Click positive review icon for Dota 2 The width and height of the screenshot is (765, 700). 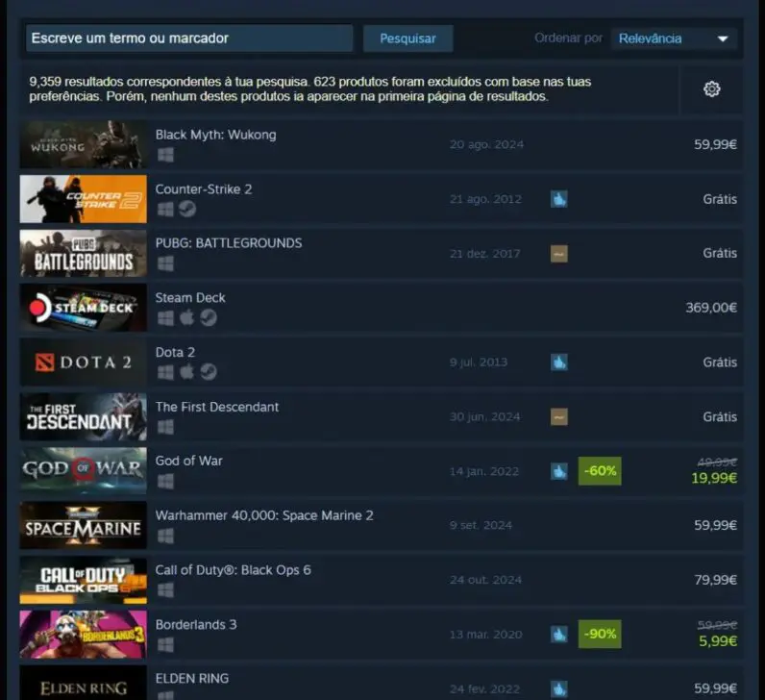coord(559,362)
